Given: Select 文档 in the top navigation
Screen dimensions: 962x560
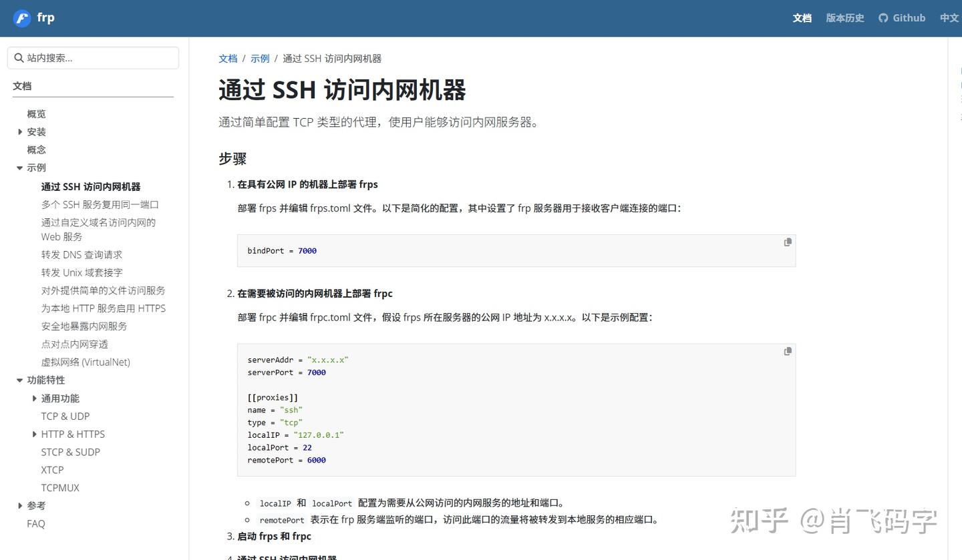Looking at the screenshot, I should [802, 18].
